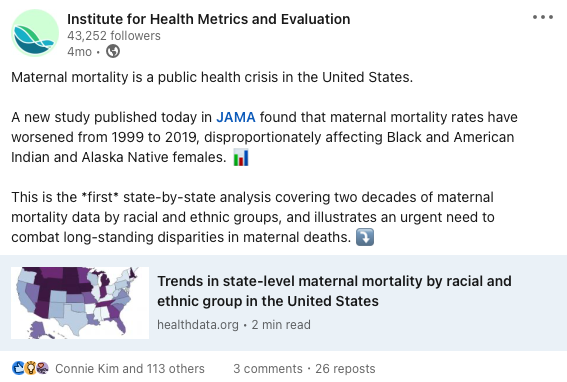
Task: Click the 2 min read label
Action: [x=281, y=325]
